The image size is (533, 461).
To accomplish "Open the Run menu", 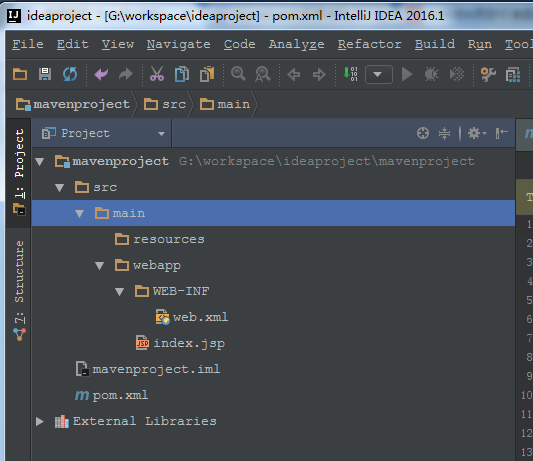I will click(480, 44).
